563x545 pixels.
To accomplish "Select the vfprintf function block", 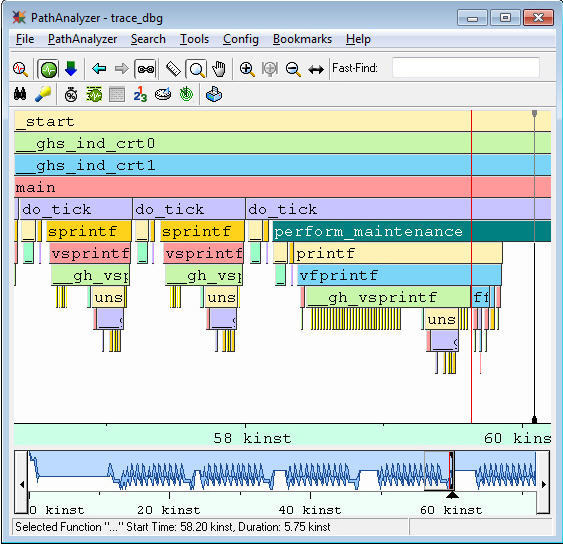I will tap(399, 275).
